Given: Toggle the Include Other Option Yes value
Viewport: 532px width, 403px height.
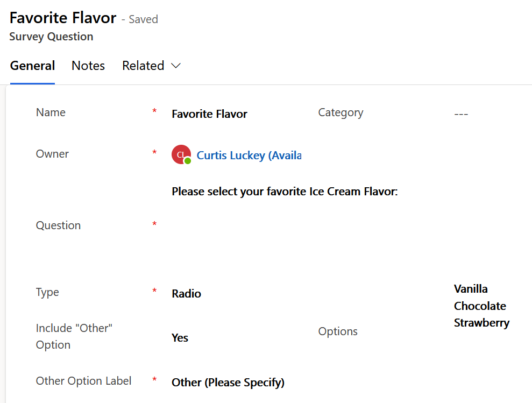Looking at the screenshot, I should click(180, 337).
